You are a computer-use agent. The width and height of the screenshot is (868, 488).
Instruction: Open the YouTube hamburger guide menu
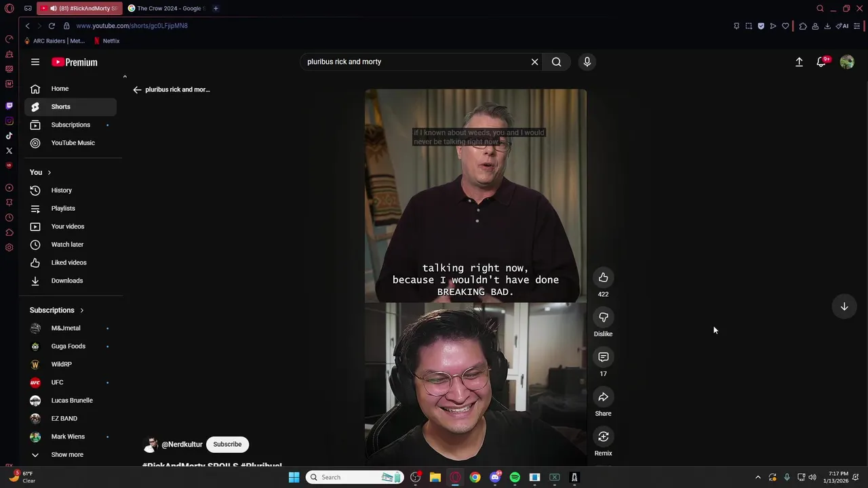(35, 62)
